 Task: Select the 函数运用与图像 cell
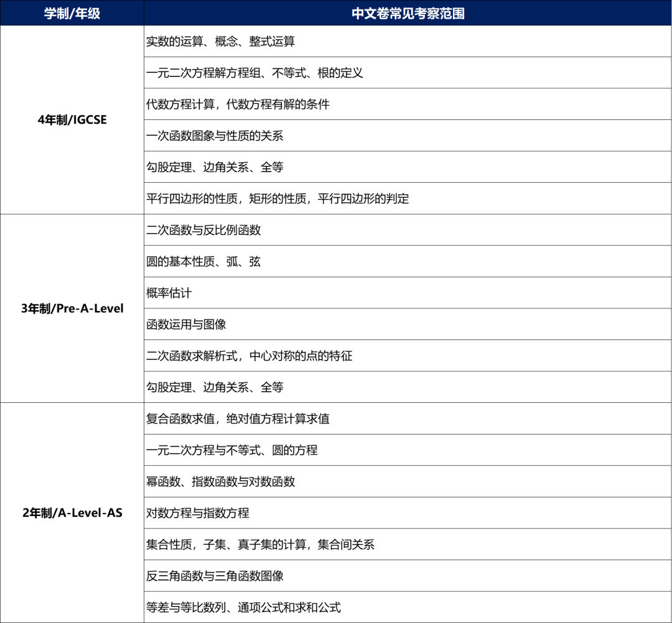pyautogui.click(x=186, y=325)
